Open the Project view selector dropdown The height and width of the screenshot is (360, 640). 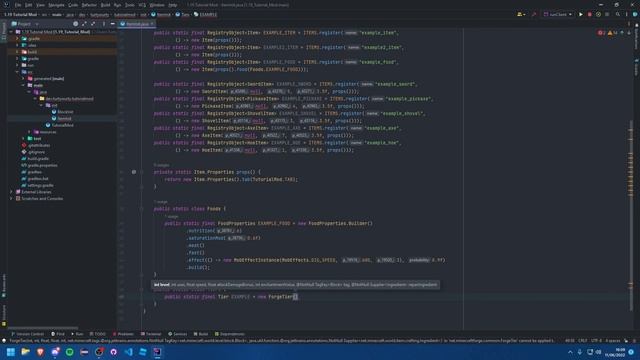(25, 24)
